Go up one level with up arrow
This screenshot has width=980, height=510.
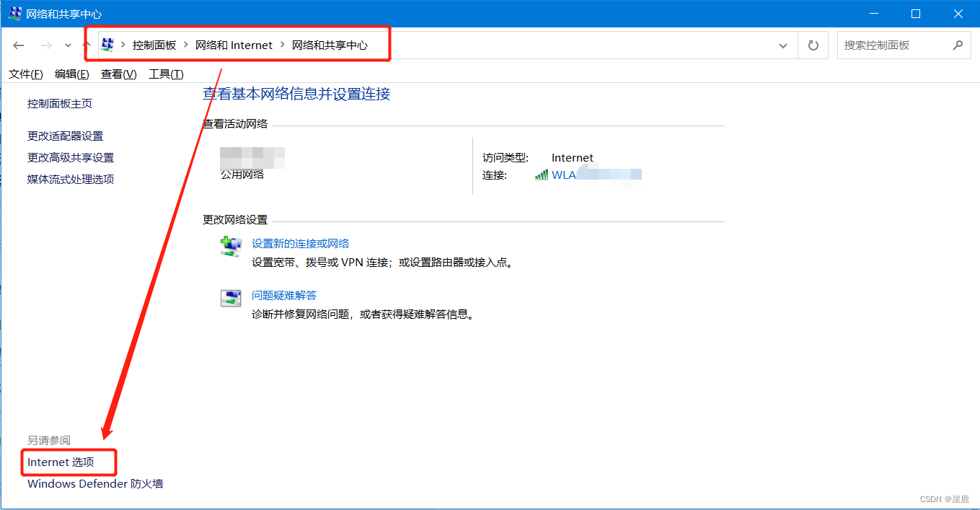click(87, 45)
